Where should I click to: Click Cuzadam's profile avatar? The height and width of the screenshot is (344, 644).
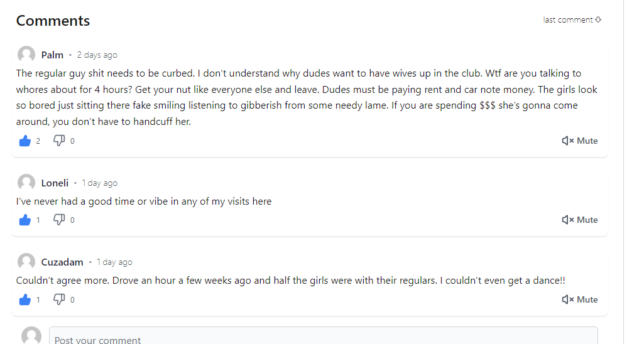(26, 262)
